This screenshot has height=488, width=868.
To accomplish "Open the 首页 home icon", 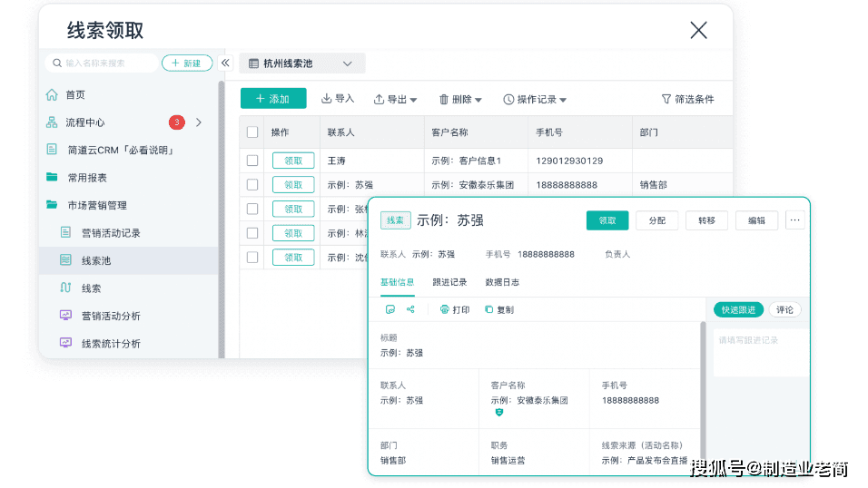I will [52, 94].
